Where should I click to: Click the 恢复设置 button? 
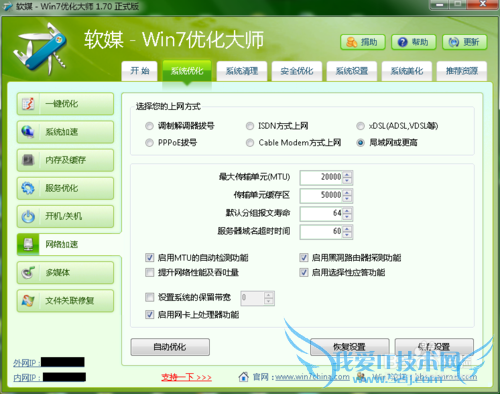350,347
